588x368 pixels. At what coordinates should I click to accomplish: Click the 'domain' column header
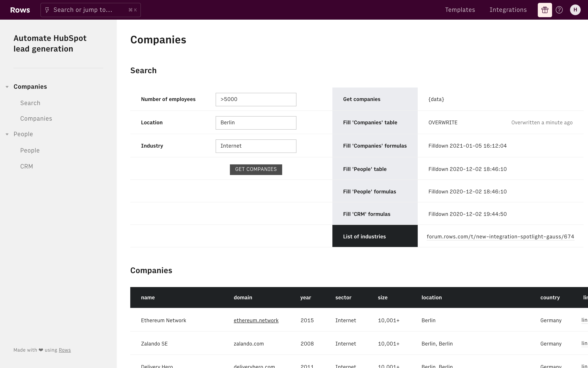tap(243, 297)
